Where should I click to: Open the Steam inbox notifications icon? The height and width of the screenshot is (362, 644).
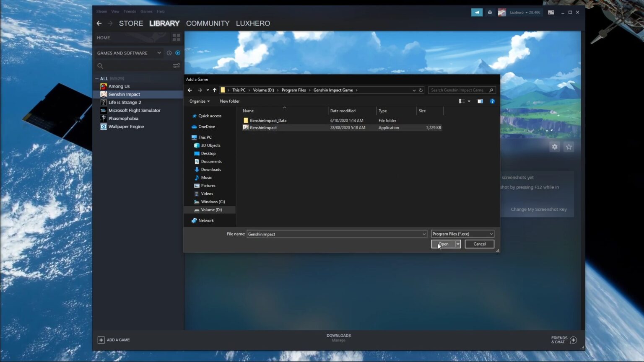pyautogui.click(x=490, y=13)
